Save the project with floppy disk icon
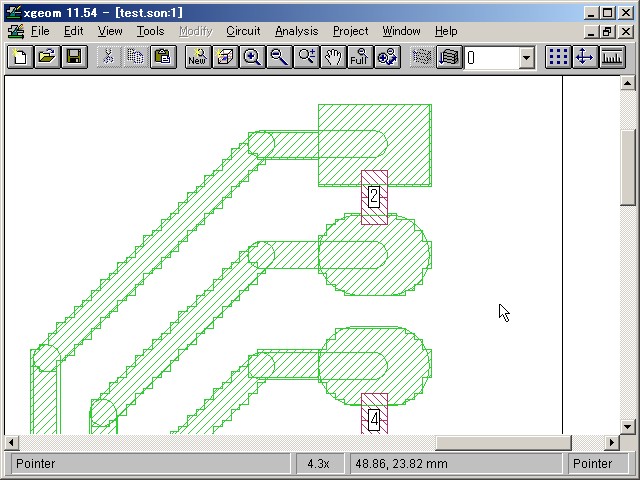This screenshot has height=480, width=640. (74, 57)
